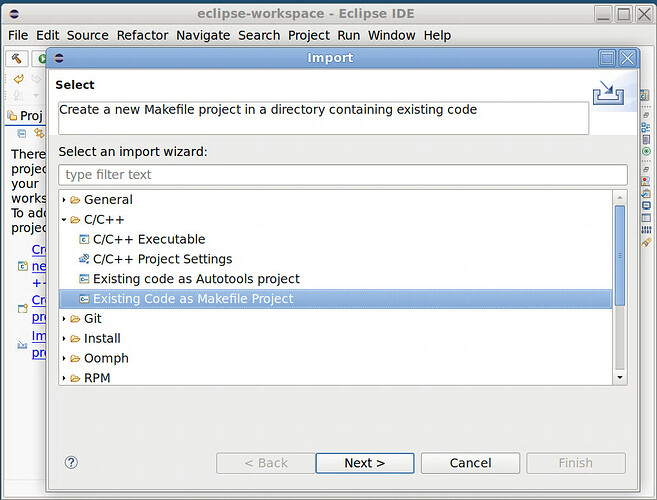Open the Refactor menu

[x=142, y=35]
